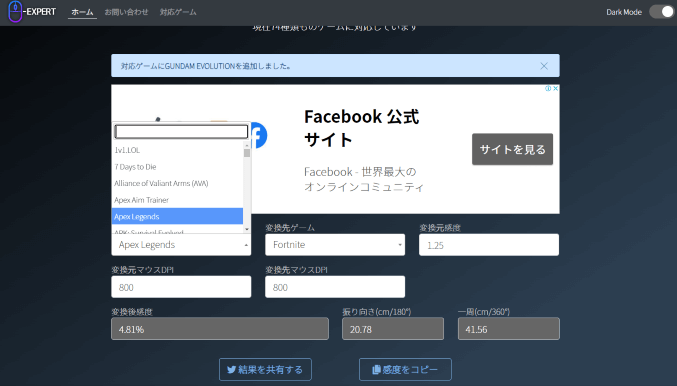
Task: Toggle the Dark Mode switch
Action: coord(662,12)
